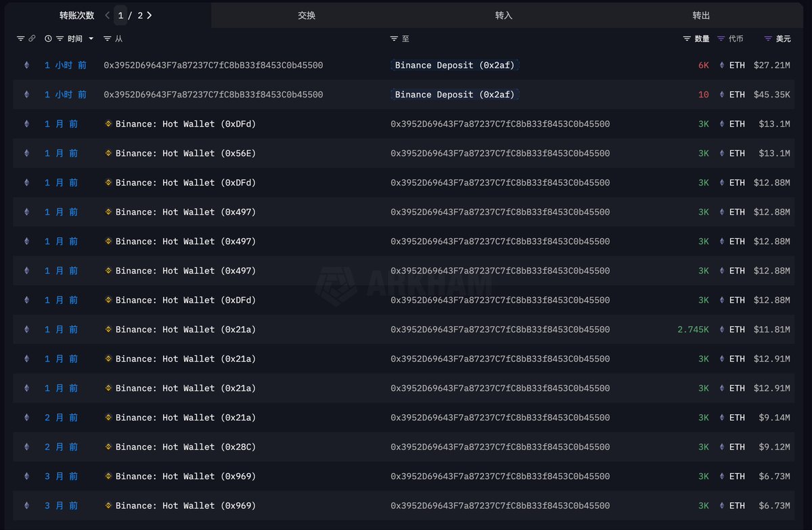Click the $11.81M USD value
The image size is (812, 530).
click(x=772, y=329)
